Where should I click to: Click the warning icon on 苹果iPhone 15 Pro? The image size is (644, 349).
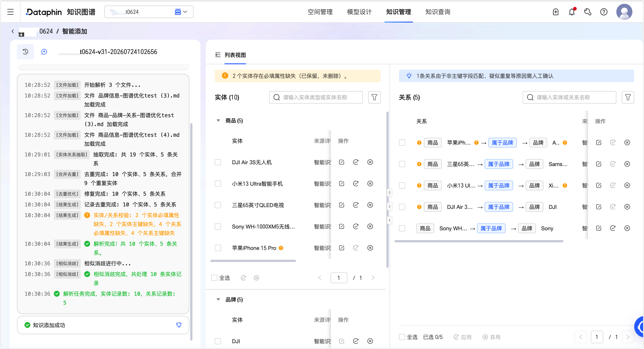coord(281,248)
